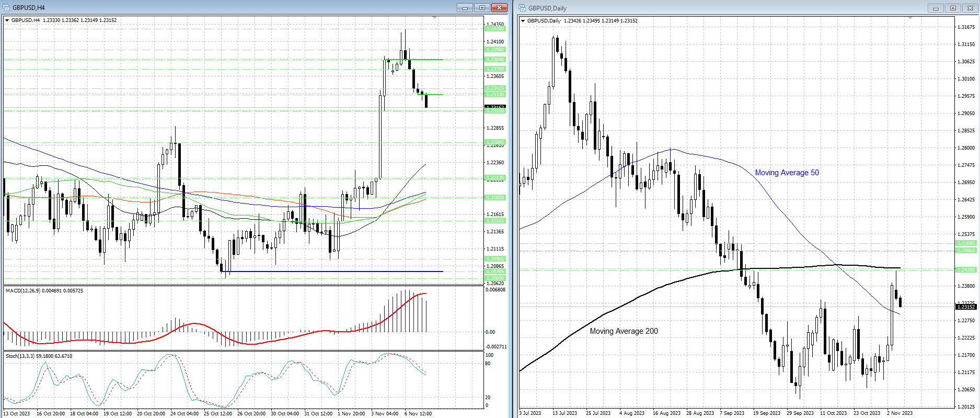
Task: Click the 1.25085 green price label in the Daily chart
Action: point(966,243)
